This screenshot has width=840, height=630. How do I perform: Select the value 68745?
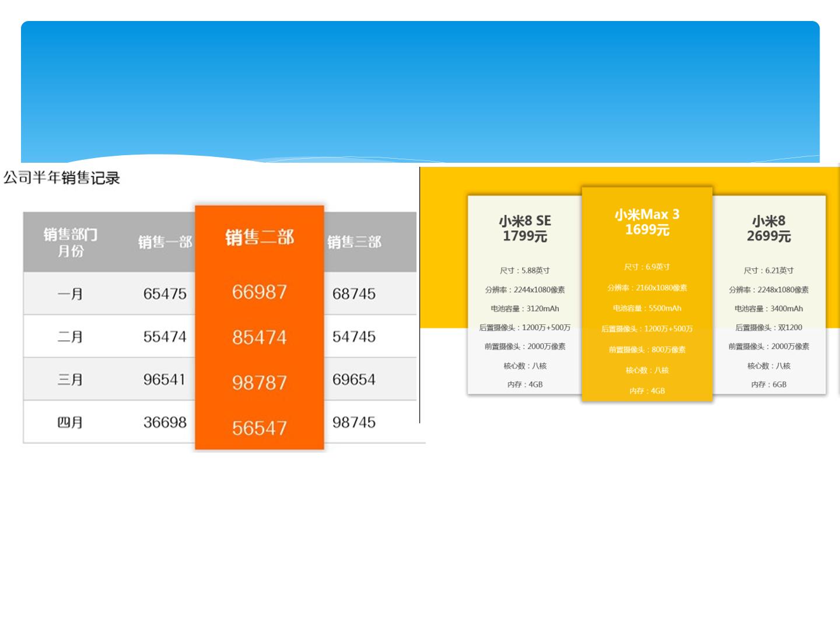[x=354, y=294]
